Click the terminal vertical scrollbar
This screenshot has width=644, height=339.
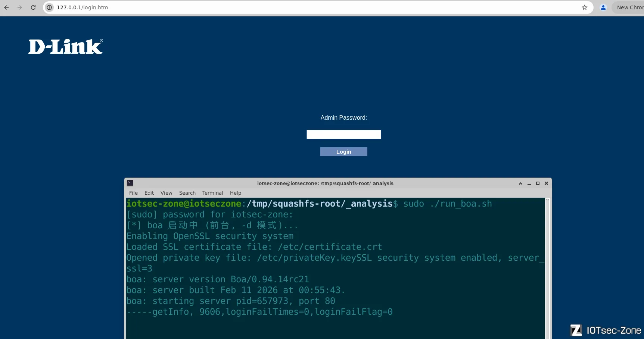548,269
